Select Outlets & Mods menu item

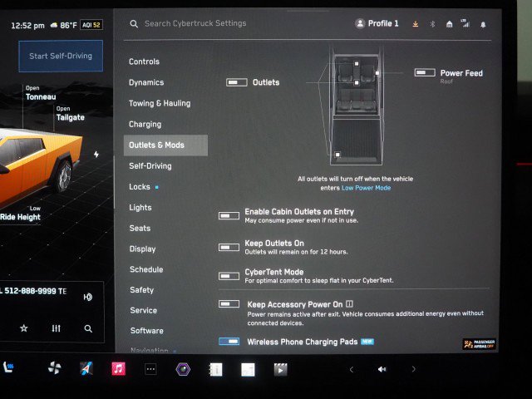tap(165, 145)
